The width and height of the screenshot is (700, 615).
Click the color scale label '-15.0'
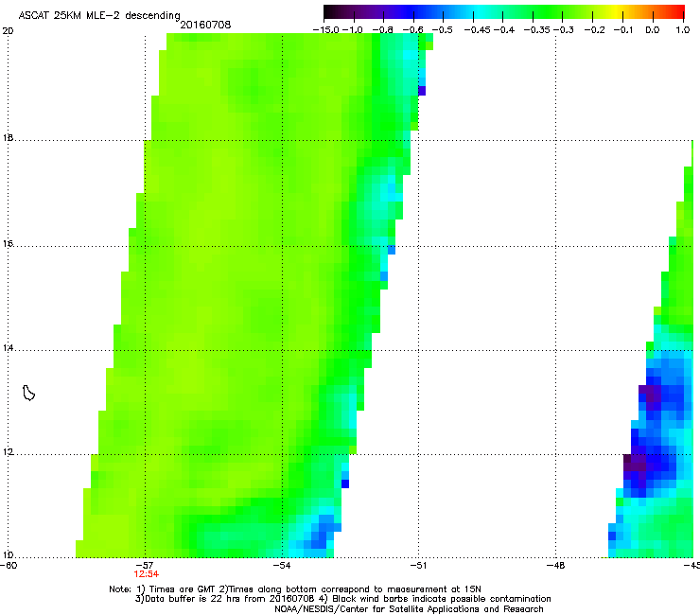point(326,30)
